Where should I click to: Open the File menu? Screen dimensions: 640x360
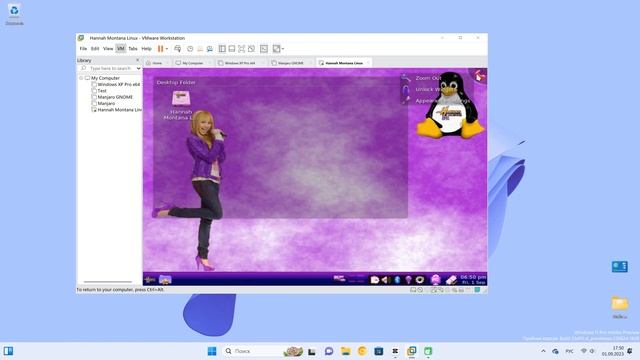(83, 49)
